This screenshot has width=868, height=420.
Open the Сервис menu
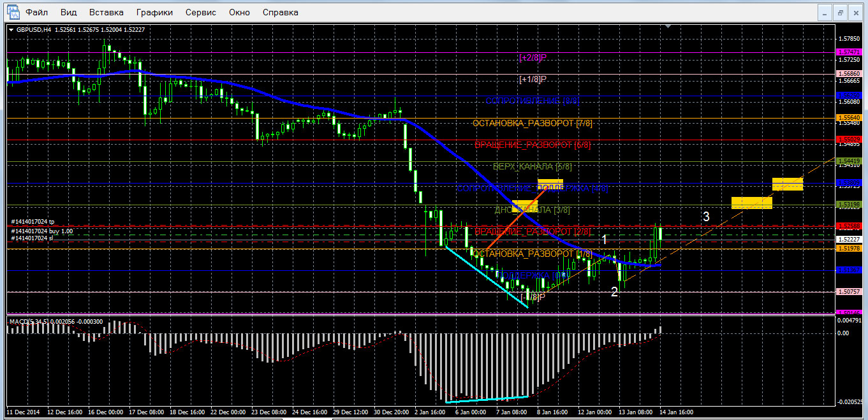201,12
